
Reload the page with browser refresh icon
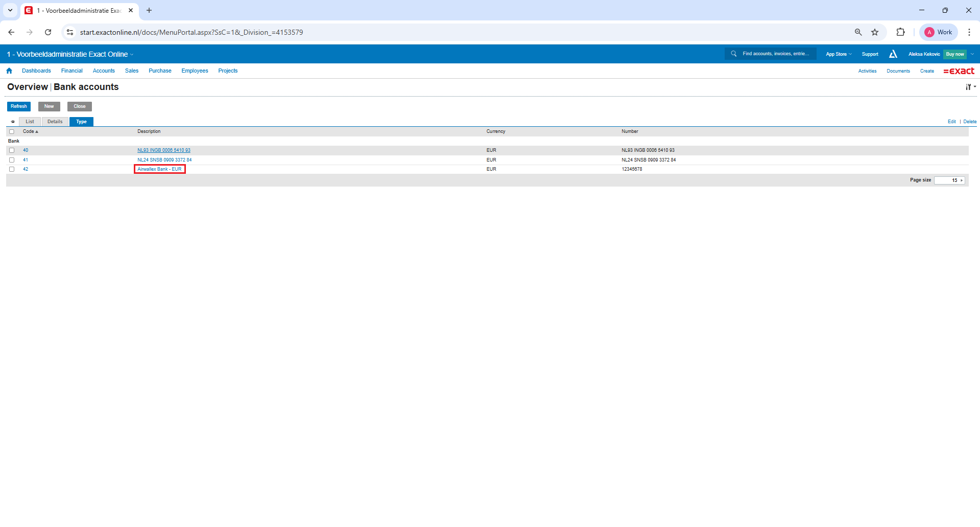[48, 32]
